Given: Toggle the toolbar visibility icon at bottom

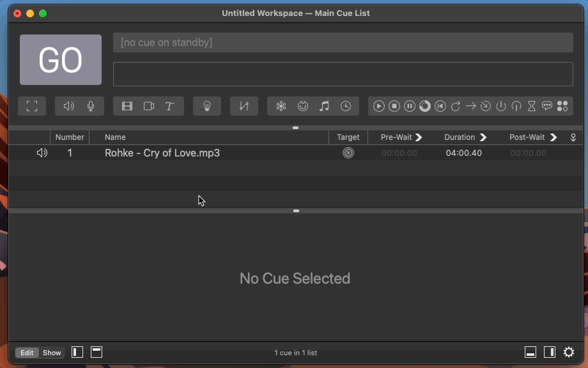Looking at the screenshot, I should [x=97, y=352].
